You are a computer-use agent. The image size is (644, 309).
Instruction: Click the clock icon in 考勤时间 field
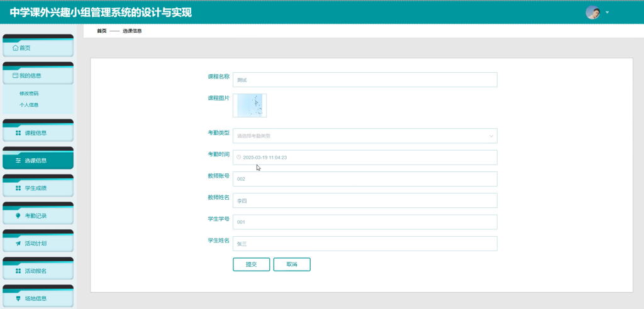point(238,157)
